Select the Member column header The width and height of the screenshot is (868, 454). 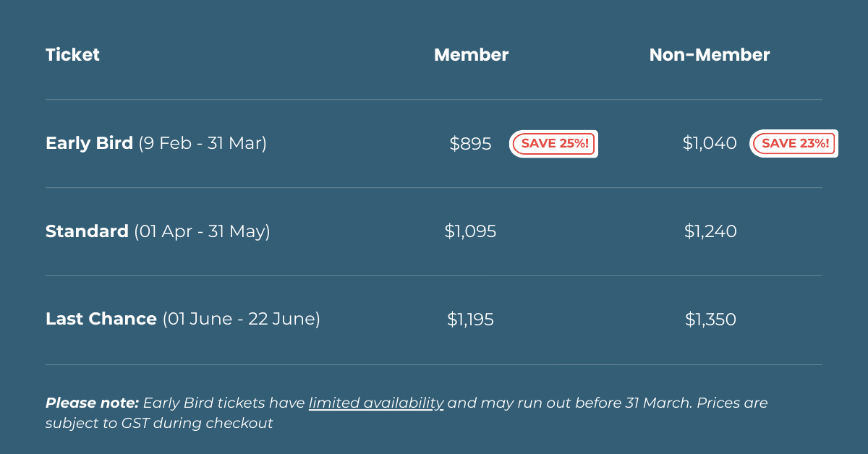click(471, 55)
